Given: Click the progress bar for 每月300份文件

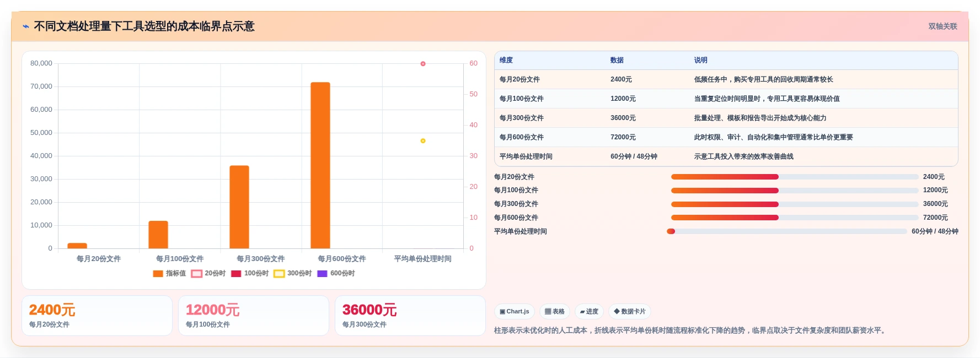Looking at the screenshot, I should (x=795, y=204).
